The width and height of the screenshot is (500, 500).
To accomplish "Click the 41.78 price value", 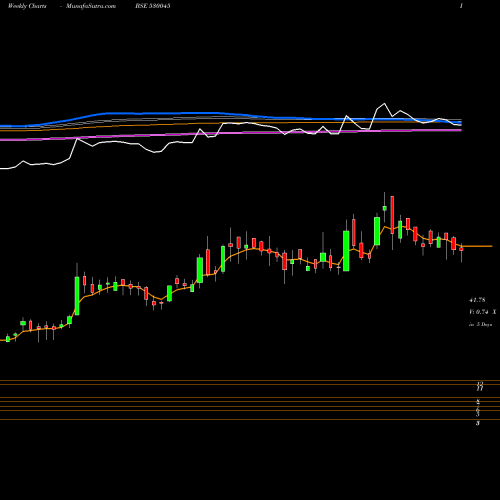I will click(x=477, y=300).
